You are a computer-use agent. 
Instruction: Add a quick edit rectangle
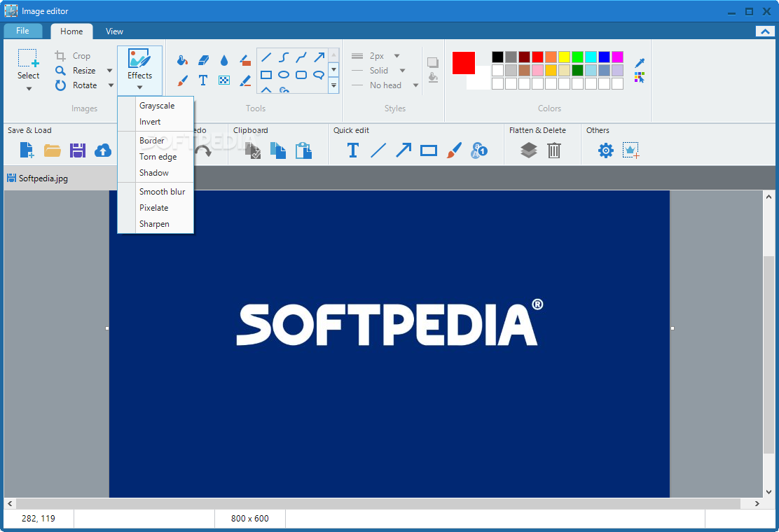click(x=429, y=150)
